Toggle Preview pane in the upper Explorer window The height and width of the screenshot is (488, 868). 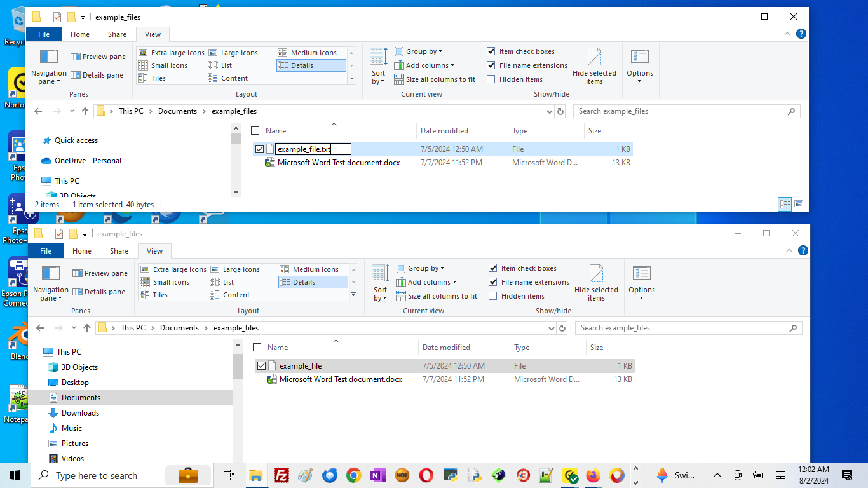[98, 57]
